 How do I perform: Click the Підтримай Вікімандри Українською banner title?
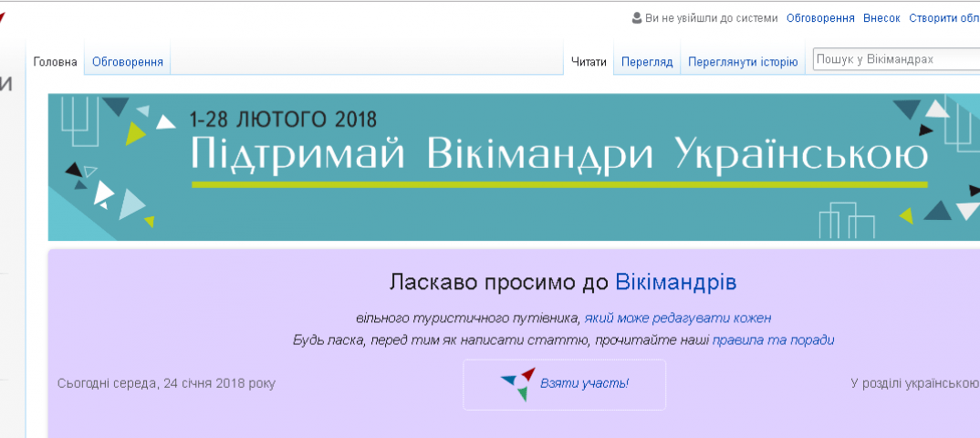coord(558,155)
